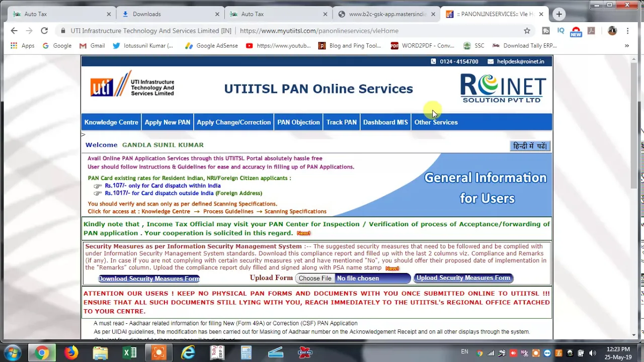
Task: Click the volume speaker tray icon
Action: click(x=592, y=353)
